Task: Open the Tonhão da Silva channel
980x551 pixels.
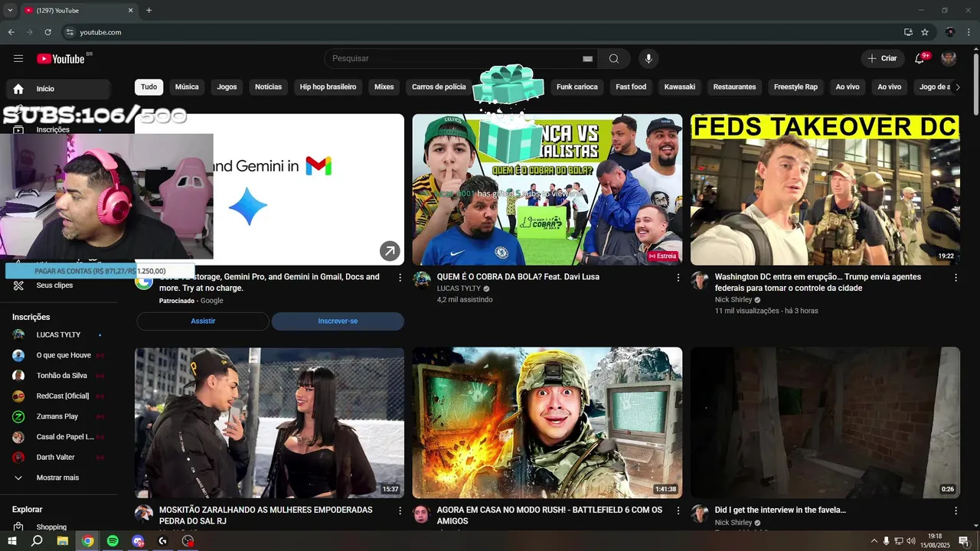Action: pos(59,376)
